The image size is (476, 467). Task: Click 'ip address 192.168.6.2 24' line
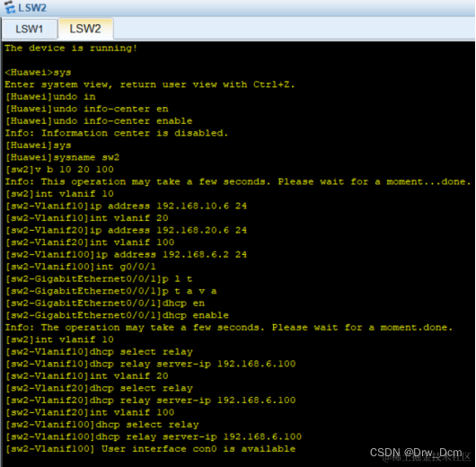click(126, 254)
